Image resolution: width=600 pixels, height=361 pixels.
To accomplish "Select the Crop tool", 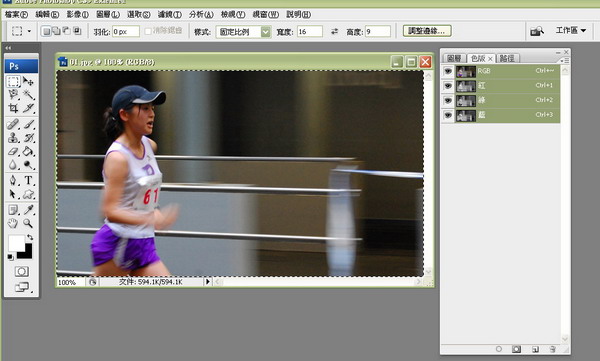I will (13, 108).
